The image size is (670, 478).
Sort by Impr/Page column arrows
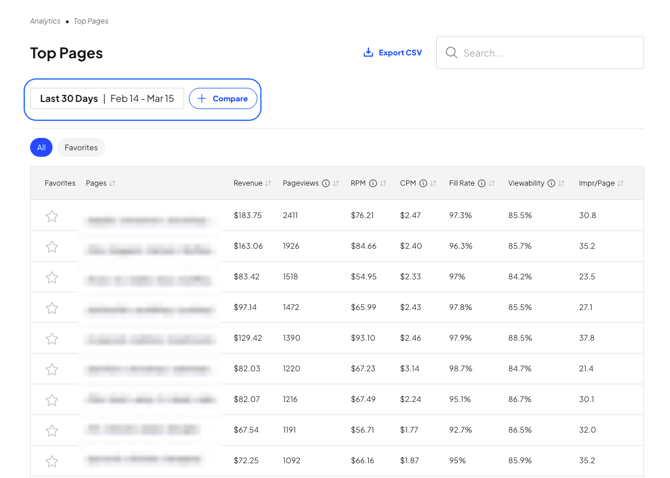tap(620, 183)
